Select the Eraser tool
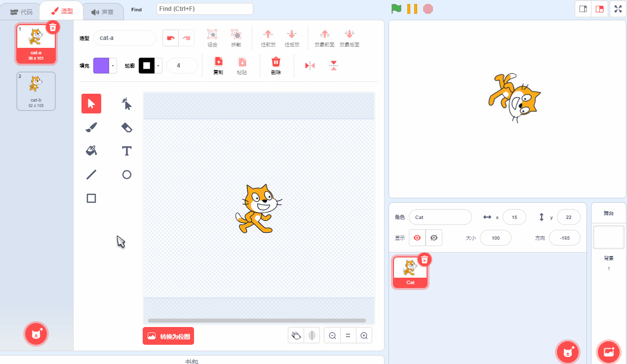Image resolution: width=627 pixels, height=364 pixels. [126, 127]
